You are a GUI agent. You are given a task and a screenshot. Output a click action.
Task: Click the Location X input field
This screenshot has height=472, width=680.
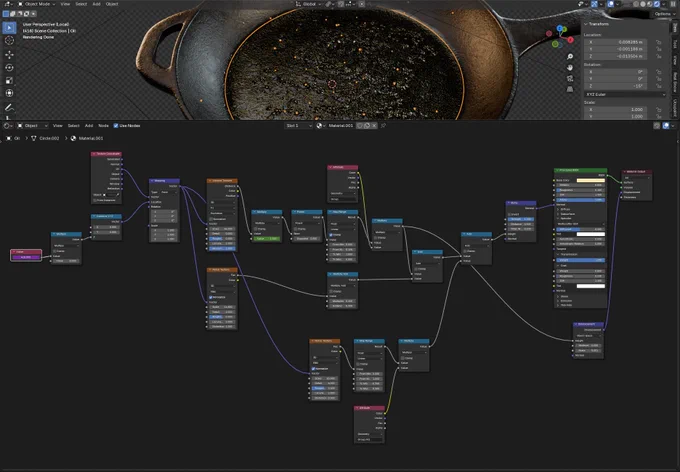[x=615, y=42]
